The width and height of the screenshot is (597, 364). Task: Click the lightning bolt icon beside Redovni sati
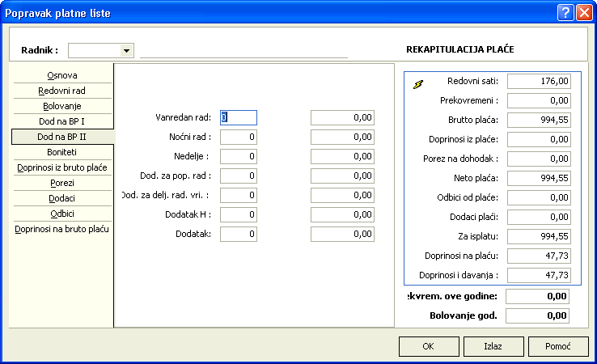418,83
